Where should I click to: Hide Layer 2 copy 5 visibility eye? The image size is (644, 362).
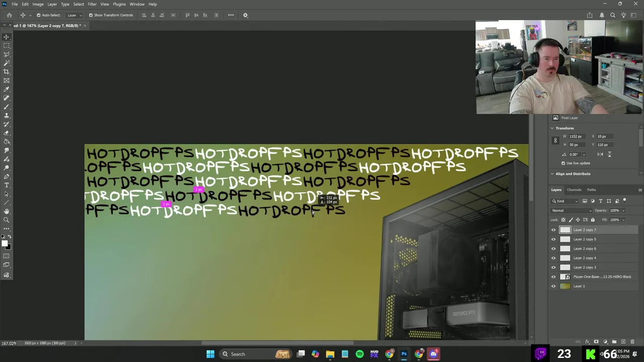coord(553,239)
